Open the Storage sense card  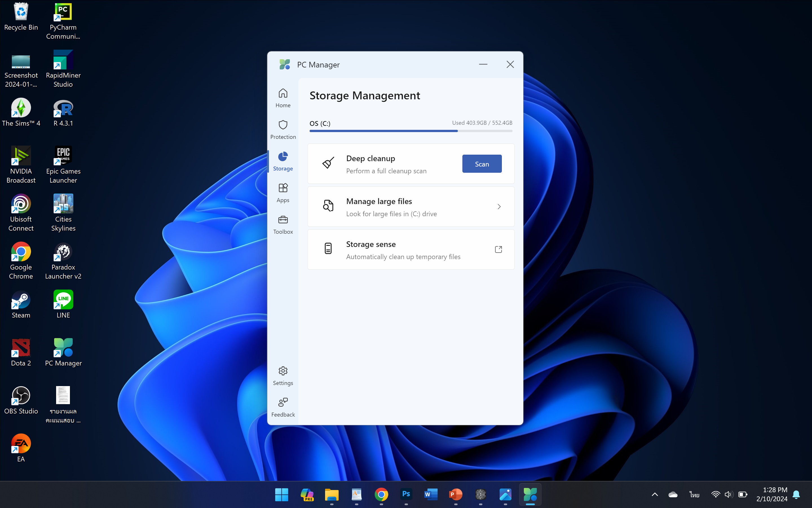(411, 249)
